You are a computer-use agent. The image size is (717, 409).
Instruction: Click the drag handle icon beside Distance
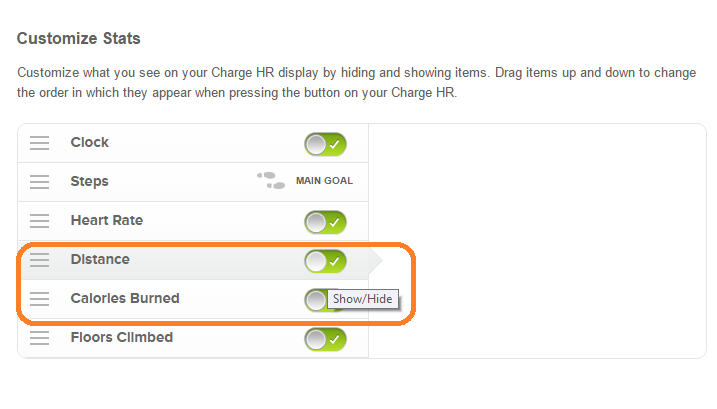(x=39, y=260)
